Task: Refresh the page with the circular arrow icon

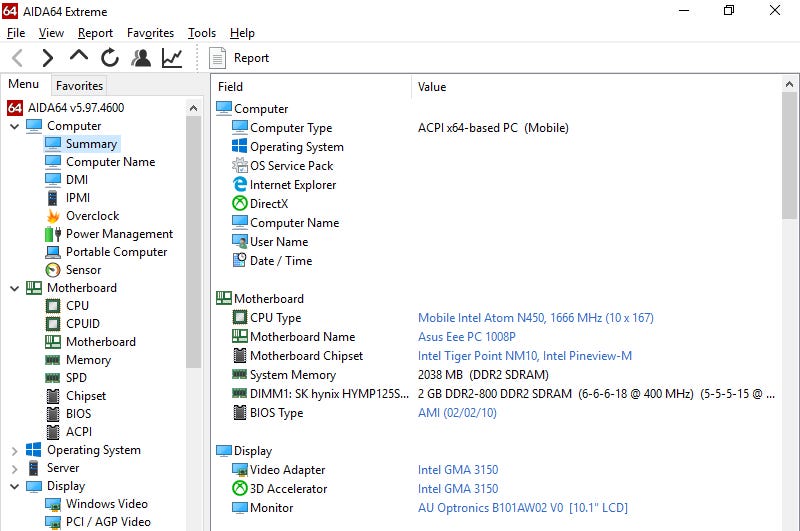Action: (110, 58)
